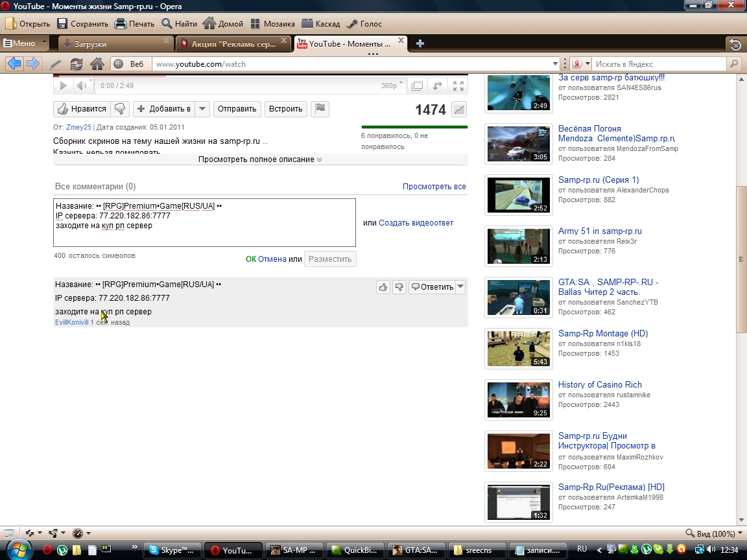The width and height of the screenshot is (747, 560).
Task: Open the 360p quality selector
Action: pyautogui.click(x=392, y=86)
